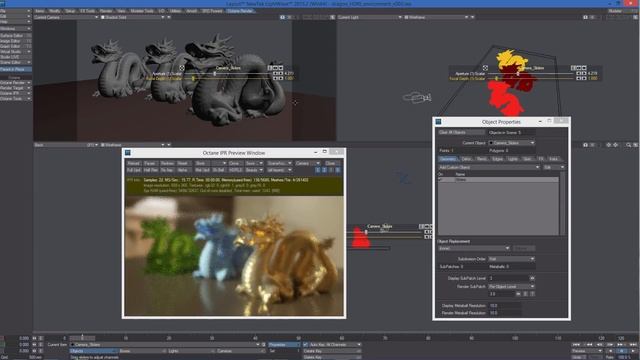The image size is (640, 360).
Task: Switch to Edges tab in Object Properties
Action: pos(497,159)
